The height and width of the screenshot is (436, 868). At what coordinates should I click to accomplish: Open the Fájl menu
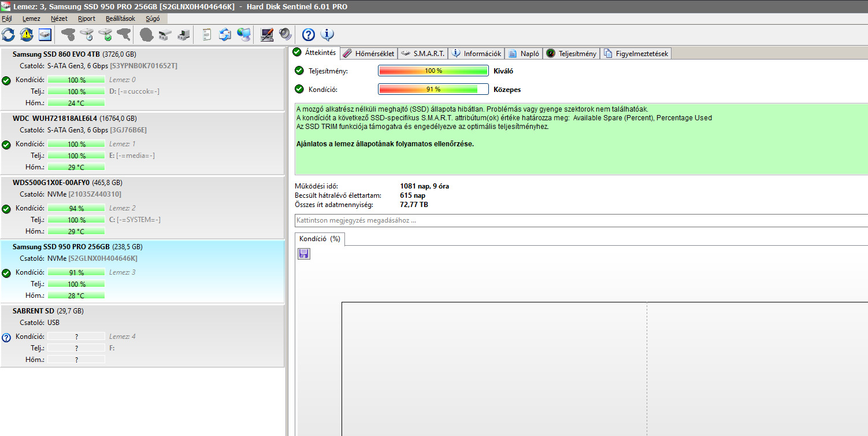(7, 19)
